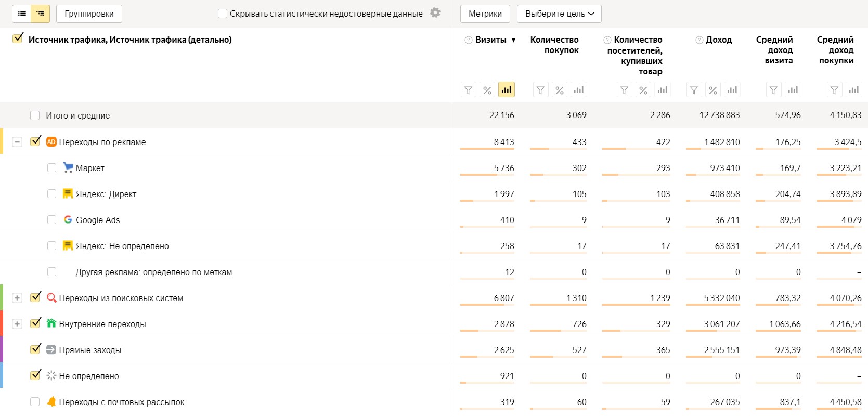Check the Google Ads row checkbox
The image size is (868, 417).
(51, 219)
